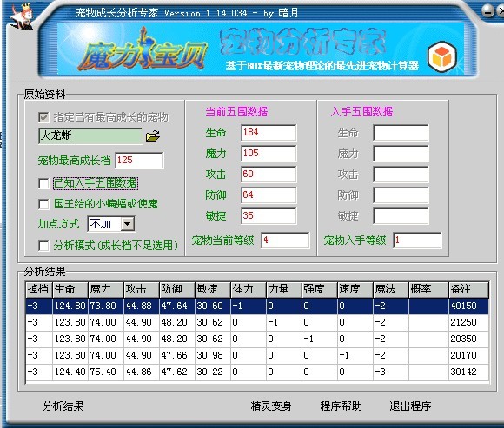Focus the current 生命 field showing 184
This screenshot has width=504, height=428.
(269, 133)
